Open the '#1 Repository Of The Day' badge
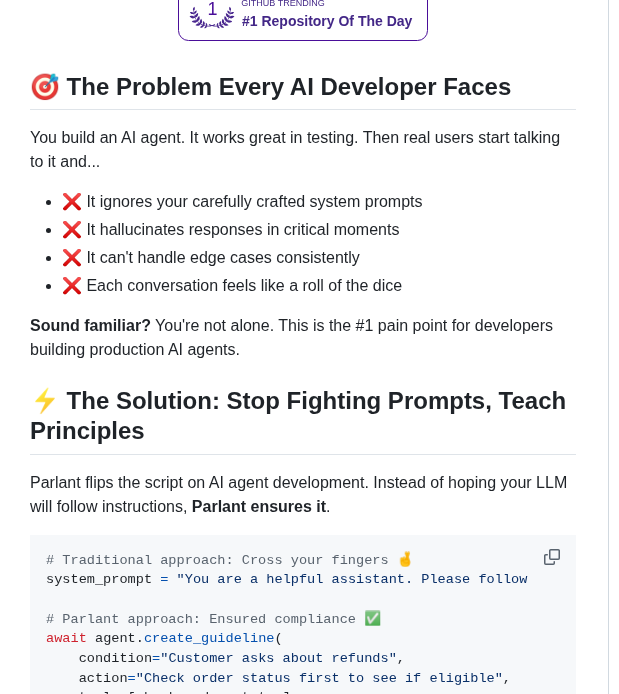Viewport: 619px width, 694px height. pyautogui.click(x=326, y=21)
